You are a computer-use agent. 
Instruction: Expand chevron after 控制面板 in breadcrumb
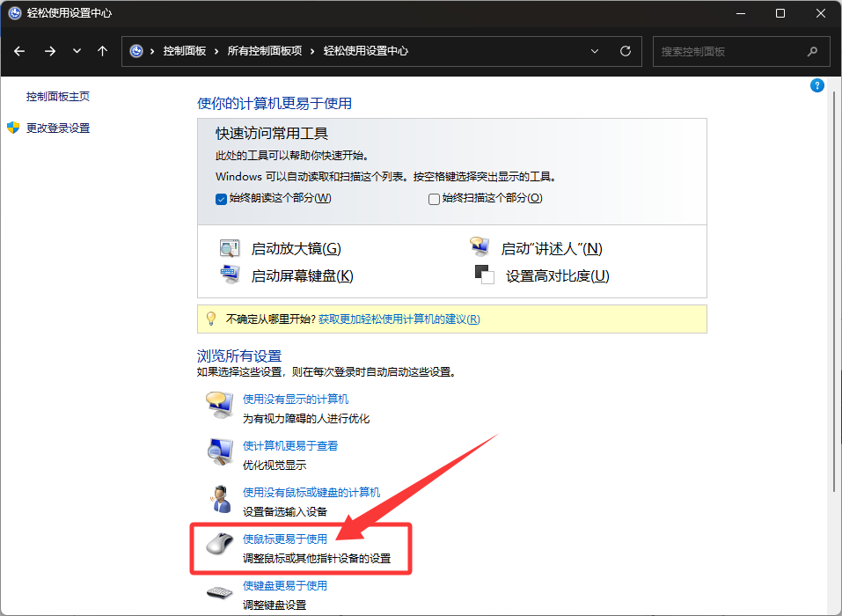pos(216,51)
